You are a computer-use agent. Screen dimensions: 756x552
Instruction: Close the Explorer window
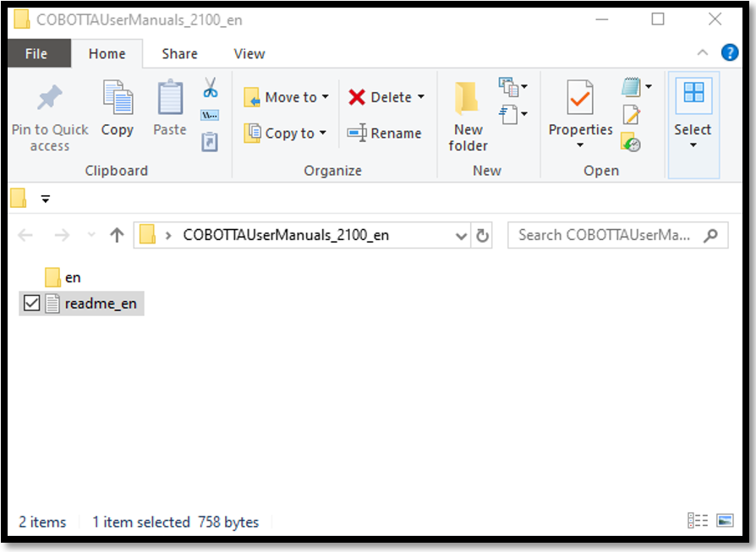point(715,19)
